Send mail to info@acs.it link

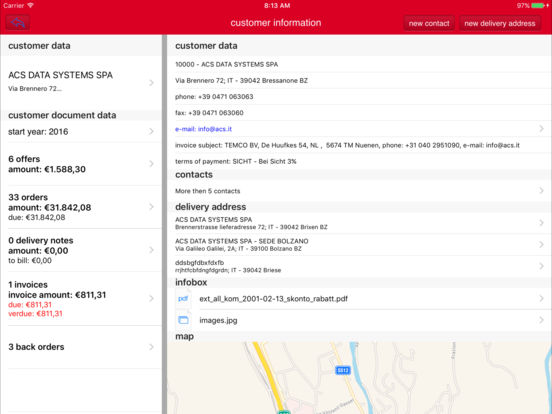click(203, 129)
